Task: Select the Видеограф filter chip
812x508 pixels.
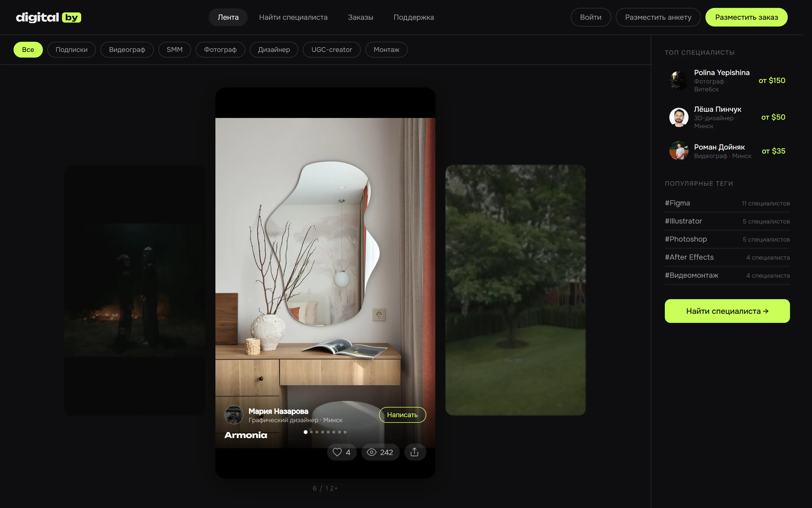Action: click(x=127, y=50)
